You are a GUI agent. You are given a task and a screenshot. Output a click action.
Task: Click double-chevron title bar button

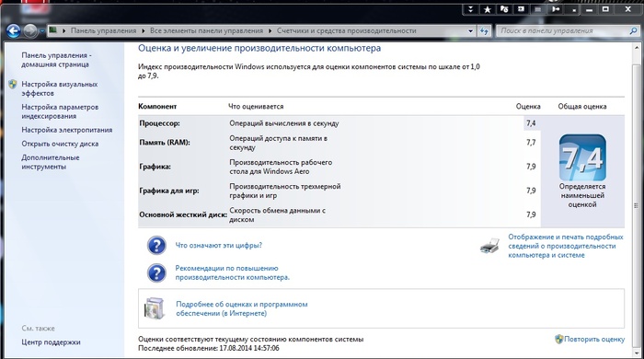(471, 9)
